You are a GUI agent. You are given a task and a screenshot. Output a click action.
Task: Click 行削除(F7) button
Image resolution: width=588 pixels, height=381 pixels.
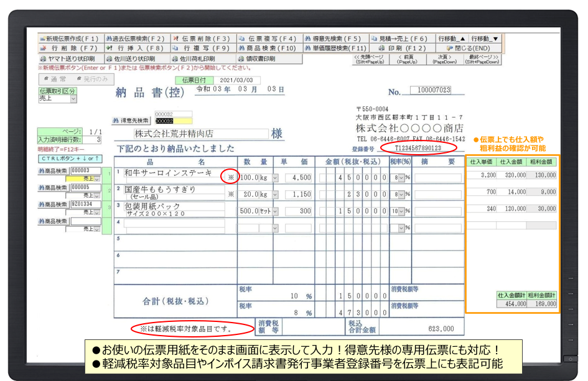click(70, 48)
